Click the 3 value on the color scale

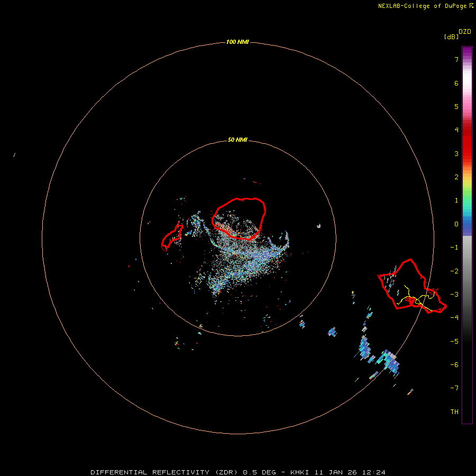456,153
